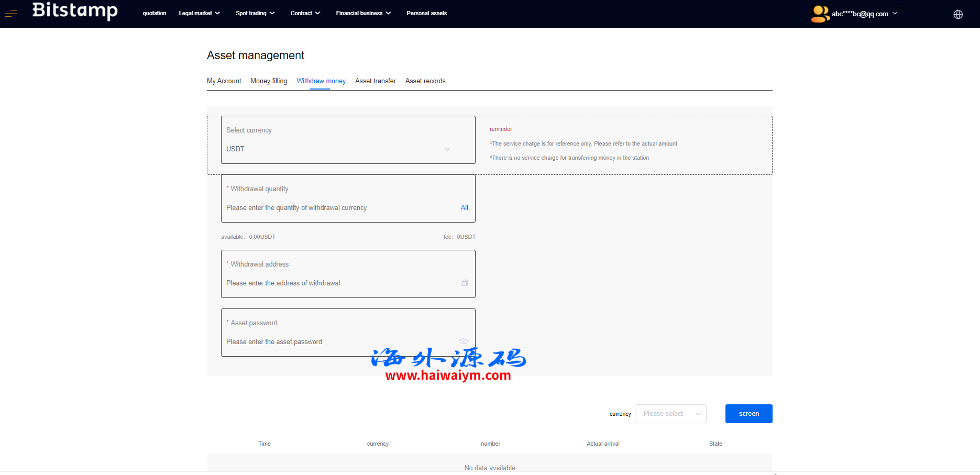Click the blue screen button

tap(748, 414)
